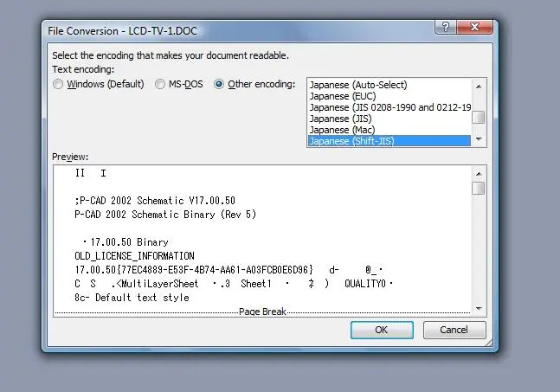Click the encoding list scrollbar thumb
Screen dimensions: 560x392
pyautogui.click(x=479, y=118)
